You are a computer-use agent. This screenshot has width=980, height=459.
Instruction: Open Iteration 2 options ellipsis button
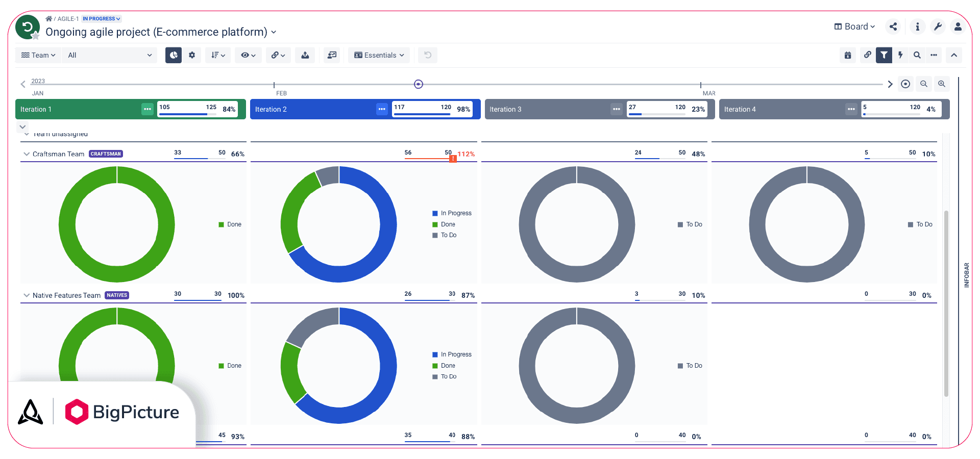point(382,109)
